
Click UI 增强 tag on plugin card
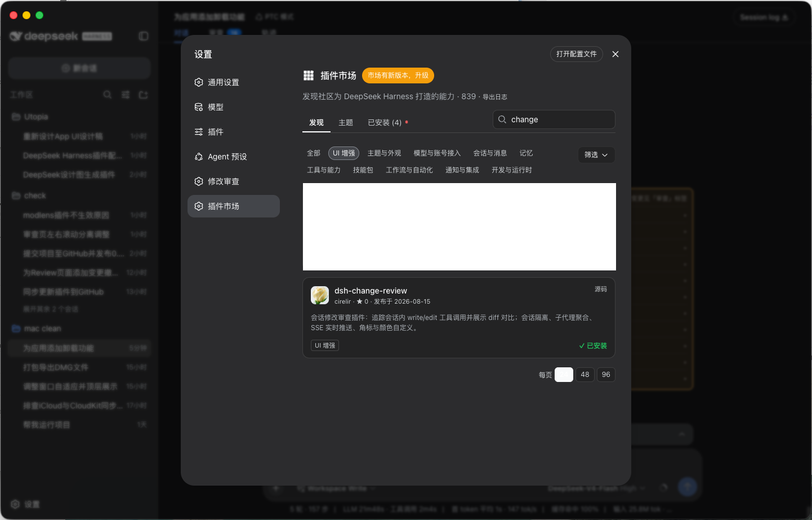(x=325, y=346)
